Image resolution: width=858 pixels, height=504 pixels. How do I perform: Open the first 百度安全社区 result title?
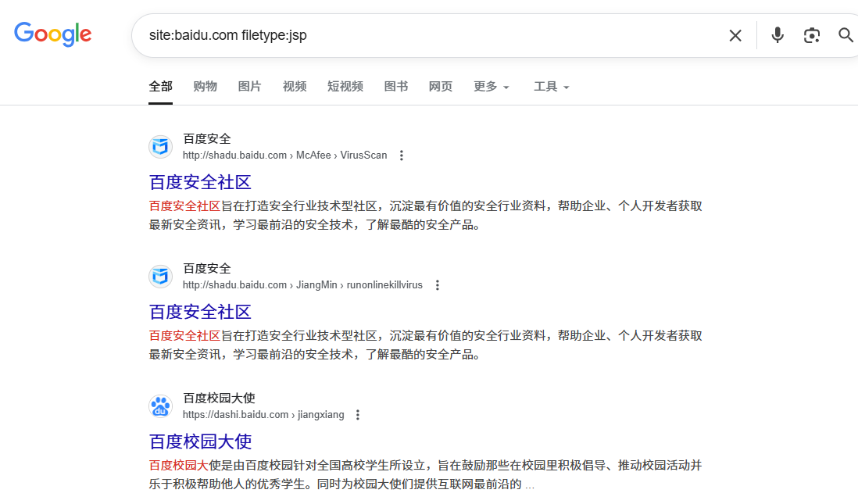(200, 182)
